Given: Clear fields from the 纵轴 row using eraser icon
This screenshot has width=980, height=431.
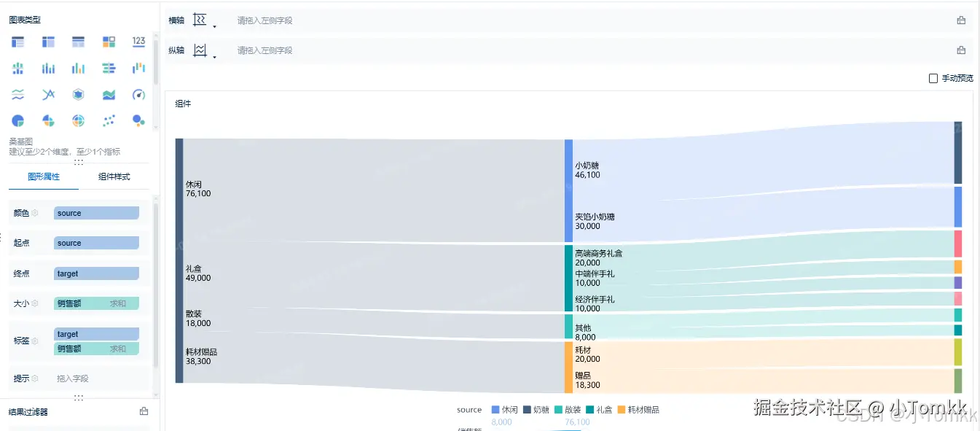Looking at the screenshot, I should (x=961, y=50).
